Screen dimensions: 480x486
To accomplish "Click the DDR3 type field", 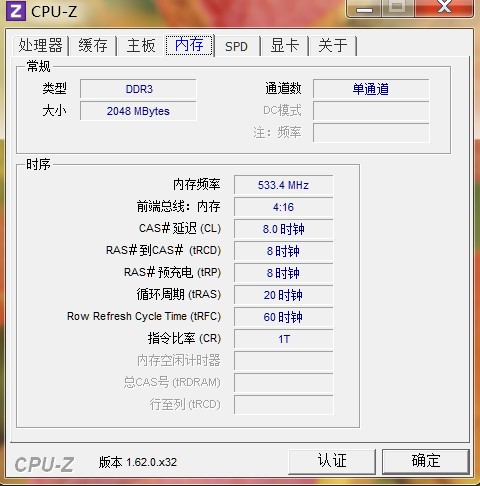I will (x=138, y=89).
